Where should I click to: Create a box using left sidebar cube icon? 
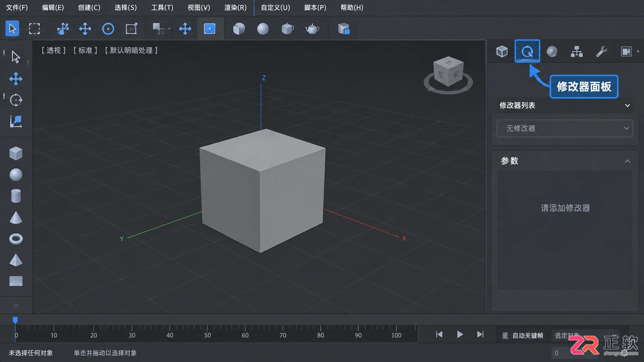tap(16, 154)
